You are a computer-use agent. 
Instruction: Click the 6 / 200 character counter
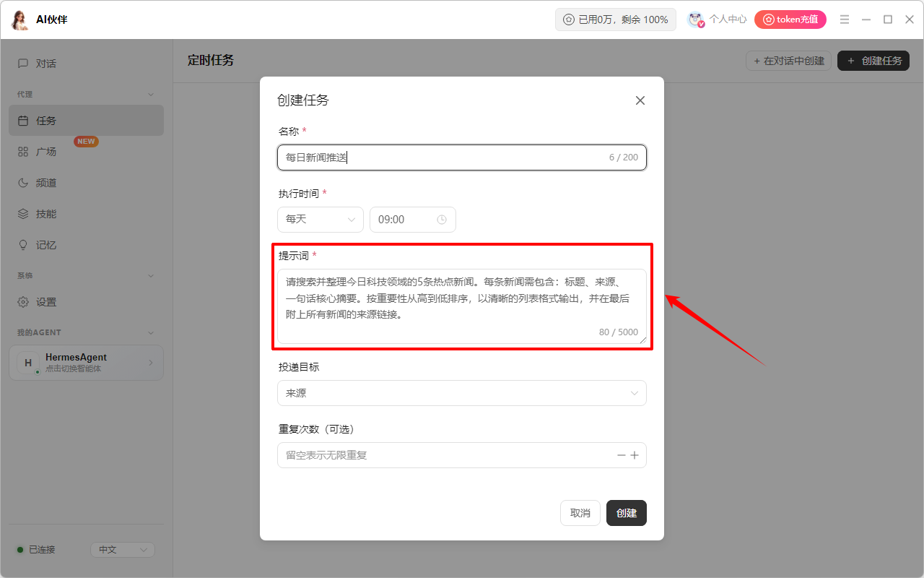click(624, 158)
